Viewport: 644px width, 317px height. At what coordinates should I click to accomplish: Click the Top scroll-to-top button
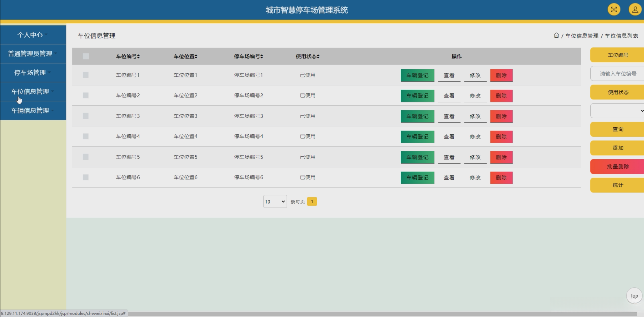pyautogui.click(x=634, y=296)
